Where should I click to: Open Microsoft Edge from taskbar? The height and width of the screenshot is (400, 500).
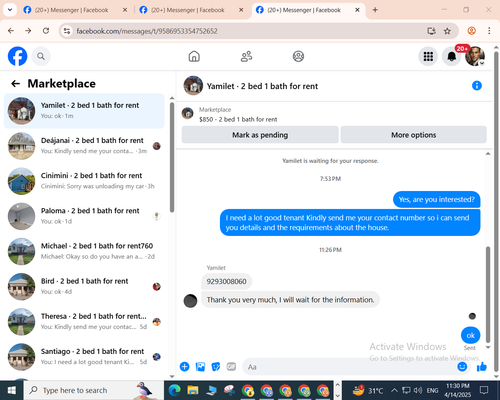[174, 390]
